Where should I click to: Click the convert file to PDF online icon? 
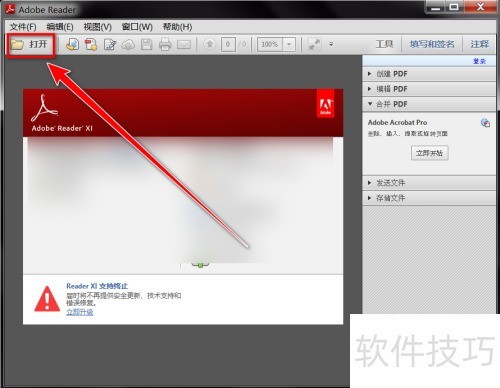coord(72,44)
